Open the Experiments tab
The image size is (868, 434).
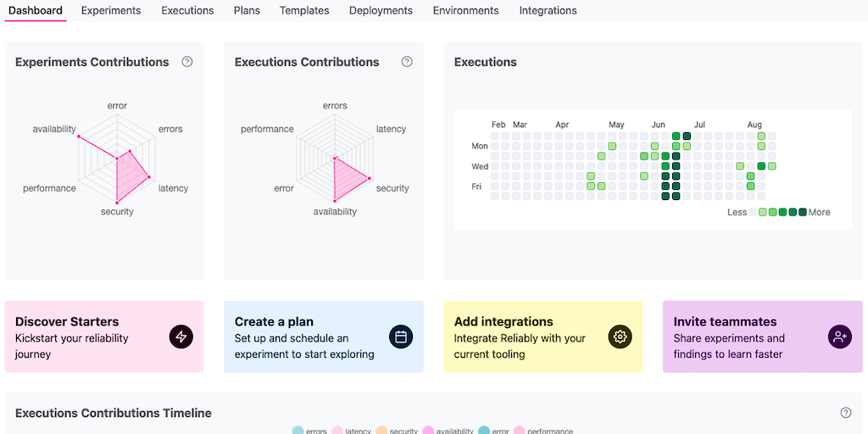[111, 11]
